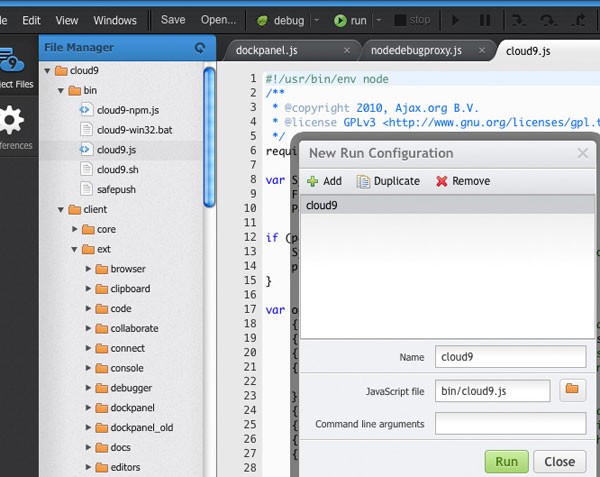600x477 pixels.
Task: Select cloud9.js in file tree
Action: (x=116, y=150)
